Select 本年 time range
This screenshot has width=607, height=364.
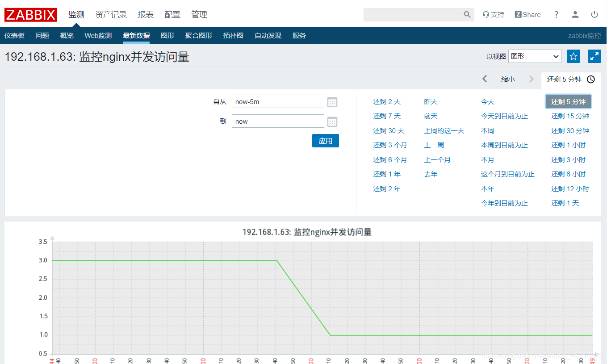point(488,189)
